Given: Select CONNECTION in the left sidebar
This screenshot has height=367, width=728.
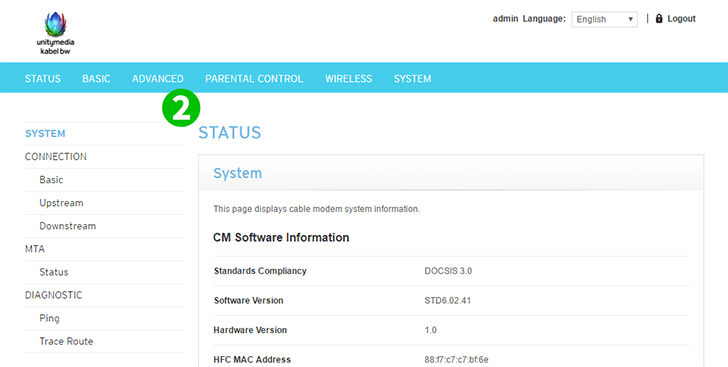Looking at the screenshot, I should [56, 157].
